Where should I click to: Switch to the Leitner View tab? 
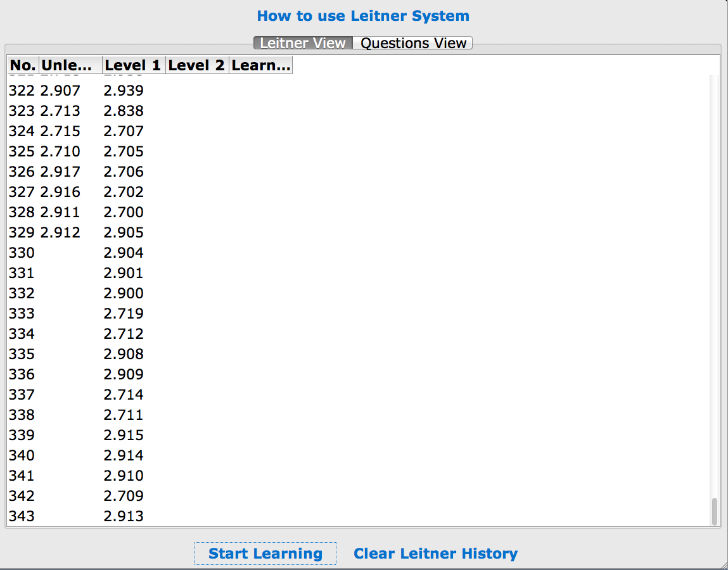303,42
